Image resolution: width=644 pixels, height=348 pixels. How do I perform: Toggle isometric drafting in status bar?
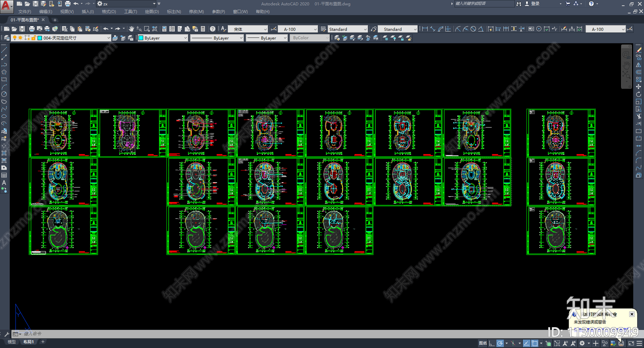point(513,343)
